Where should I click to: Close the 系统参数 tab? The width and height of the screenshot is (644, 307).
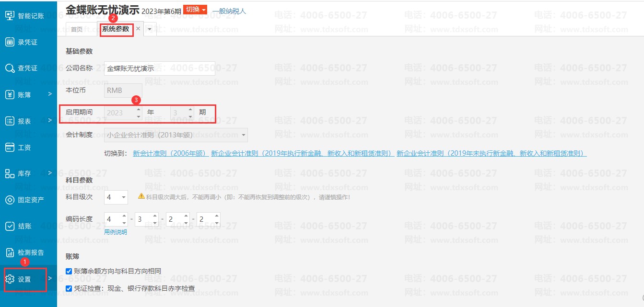[138, 29]
